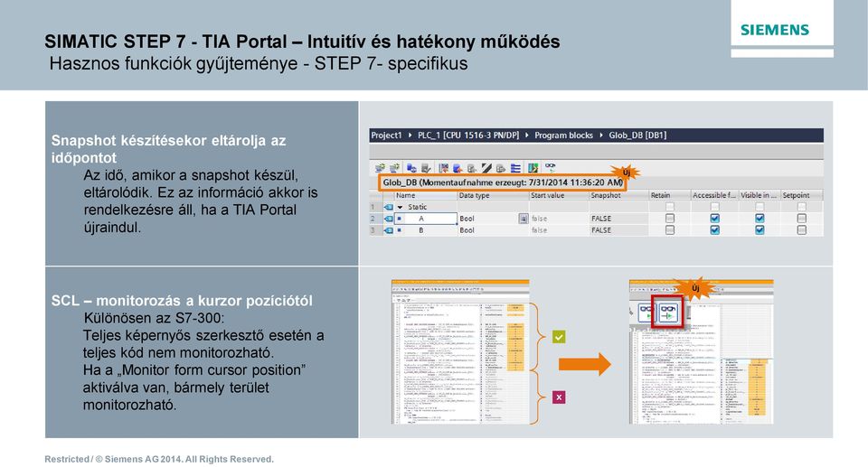Click the name field of variable A
This screenshot has height=467, width=868.
pos(426,219)
